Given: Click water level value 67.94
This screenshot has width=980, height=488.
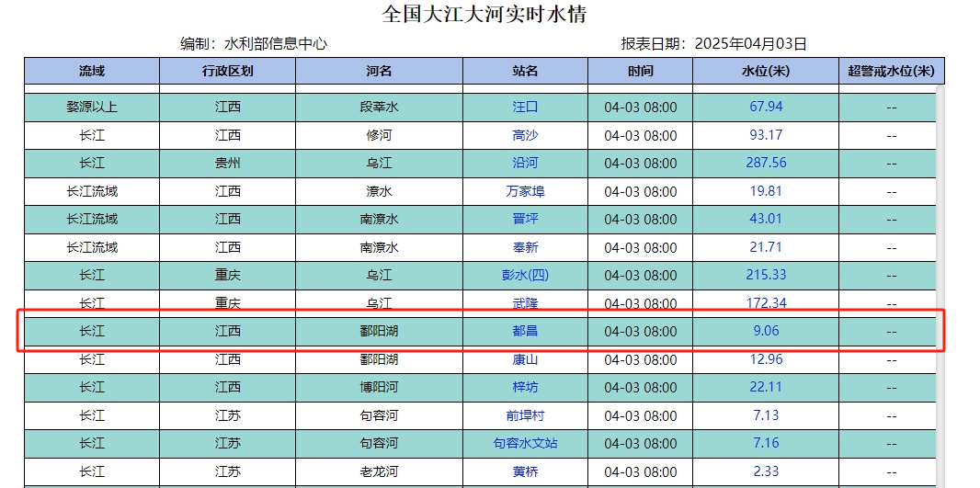Looking at the screenshot, I should (x=766, y=107).
